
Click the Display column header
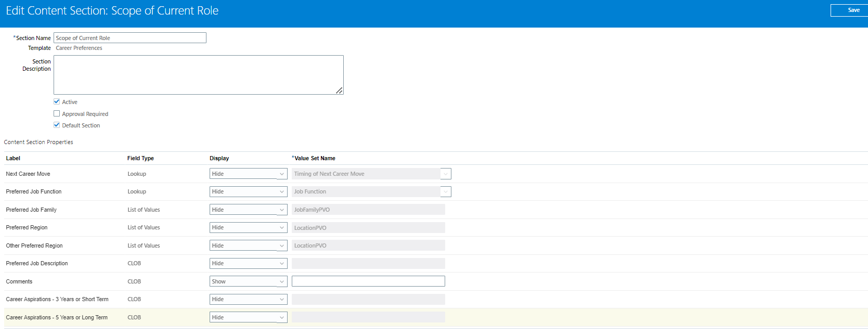tap(219, 158)
